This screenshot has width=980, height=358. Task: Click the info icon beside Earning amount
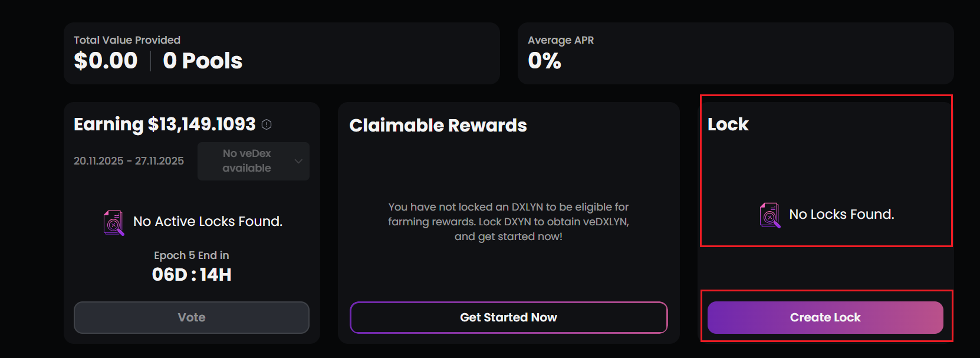[267, 124]
